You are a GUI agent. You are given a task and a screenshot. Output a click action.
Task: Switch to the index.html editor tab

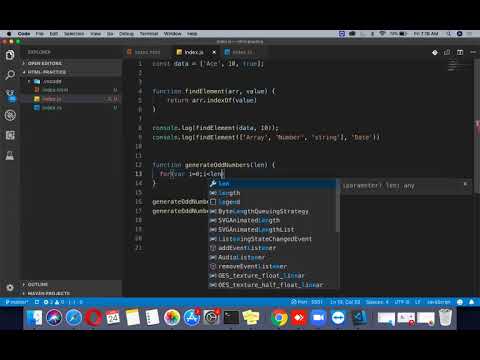coord(147,52)
